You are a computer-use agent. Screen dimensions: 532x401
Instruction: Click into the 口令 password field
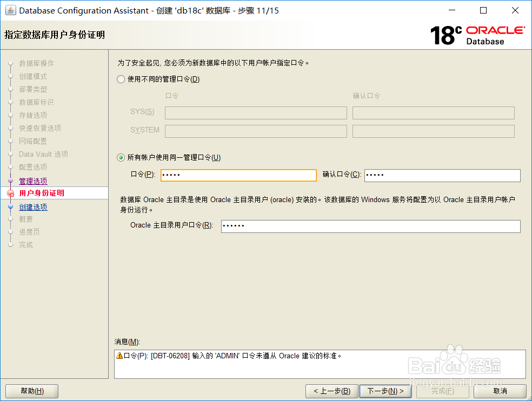(238, 175)
